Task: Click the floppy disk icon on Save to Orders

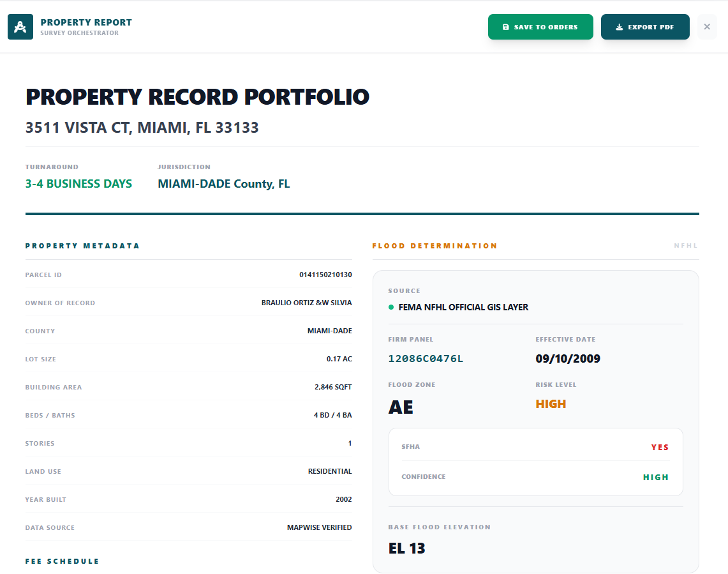Action: click(x=505, y=26)
